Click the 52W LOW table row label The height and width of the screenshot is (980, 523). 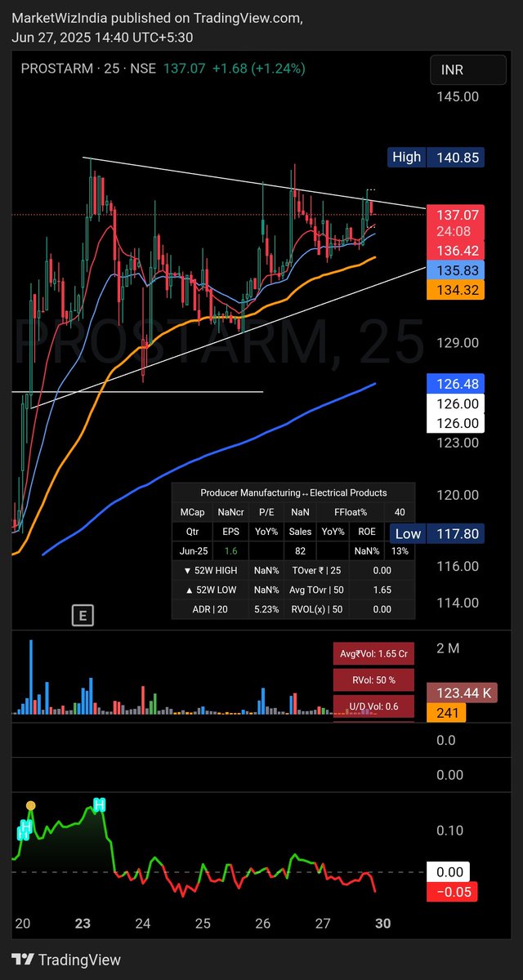(211, 590)
